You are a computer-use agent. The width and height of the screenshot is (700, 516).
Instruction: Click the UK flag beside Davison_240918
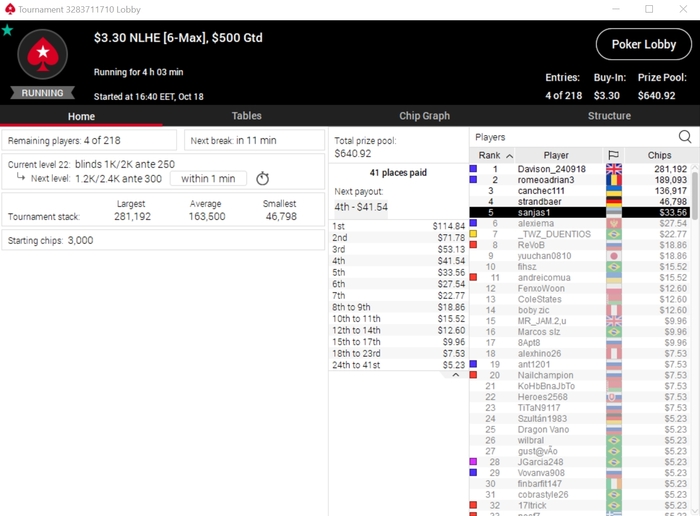click(613, 169)
